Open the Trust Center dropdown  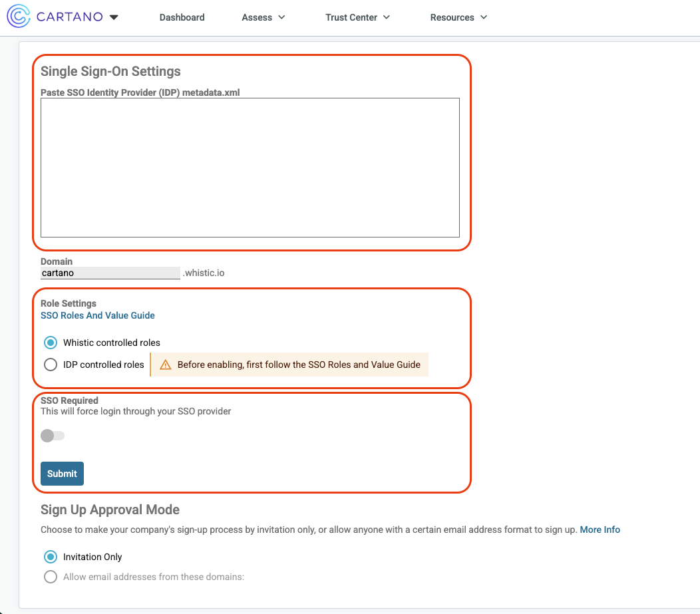[x=357, y=17]
